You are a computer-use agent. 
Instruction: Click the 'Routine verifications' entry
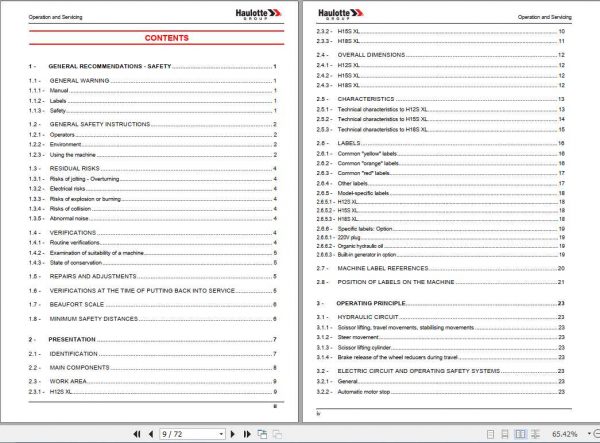[x=75, y=243]
